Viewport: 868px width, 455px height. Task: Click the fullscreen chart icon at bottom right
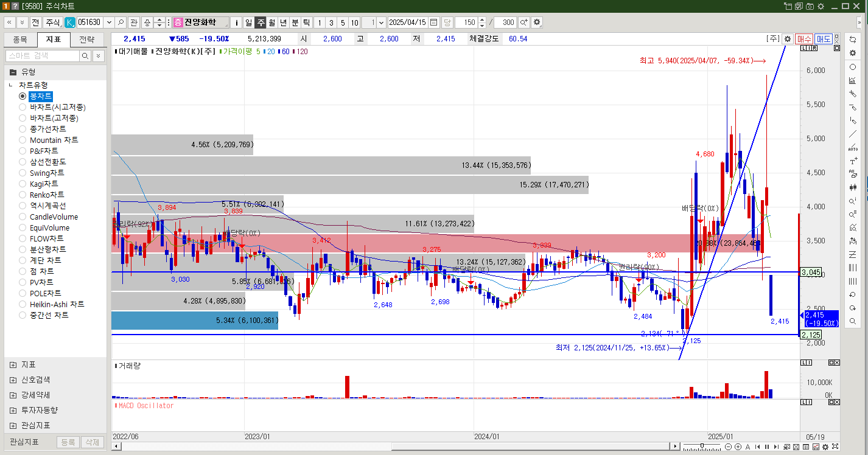coord(835,446)
